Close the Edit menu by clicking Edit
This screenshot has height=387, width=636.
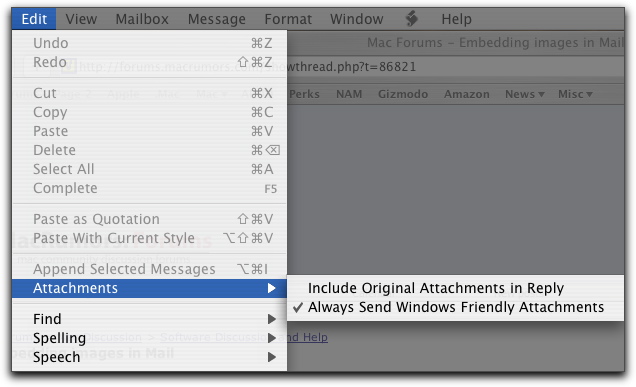[x=34, y=19]
